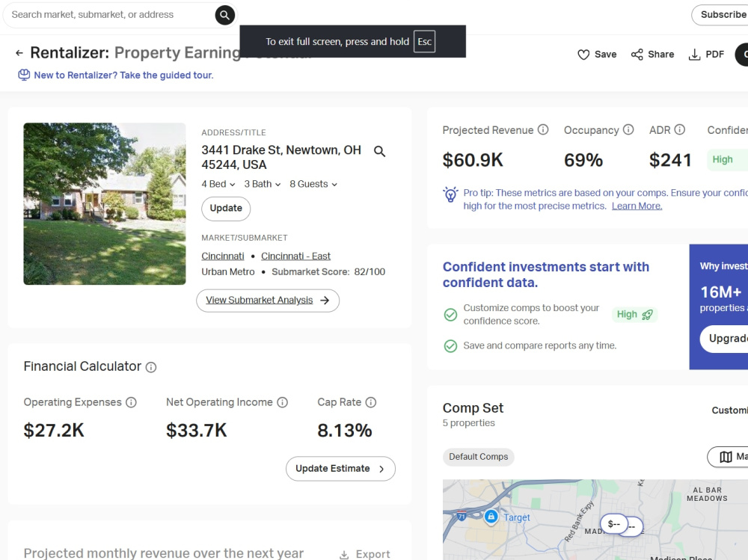Click the Target store map pin
The height and width of the screenshot is (560, 748).
coord(491,517)
